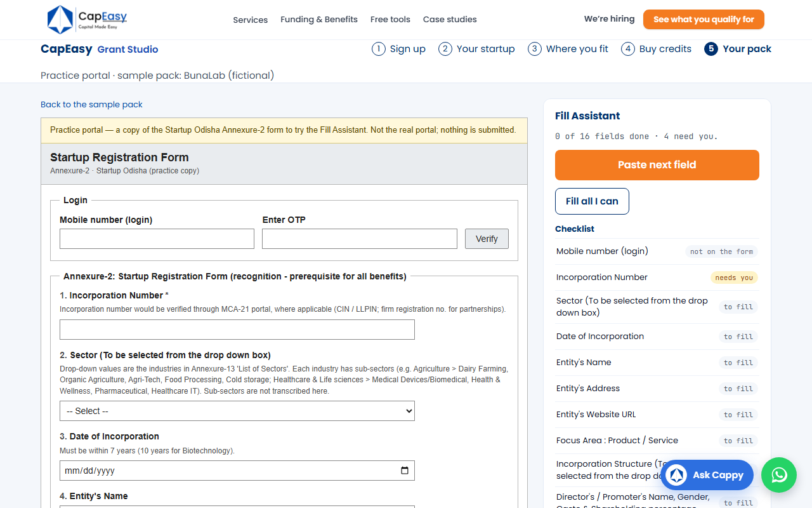Select Entity's Name checklist row
The width and height of the screenshot is (812, 508).
coord(657,363)
